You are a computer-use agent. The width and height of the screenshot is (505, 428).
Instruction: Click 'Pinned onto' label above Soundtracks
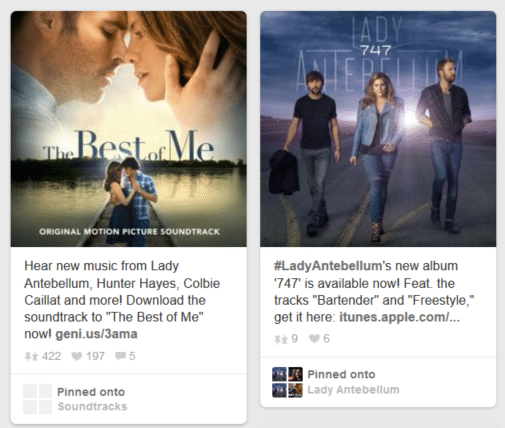pos(91,392)
